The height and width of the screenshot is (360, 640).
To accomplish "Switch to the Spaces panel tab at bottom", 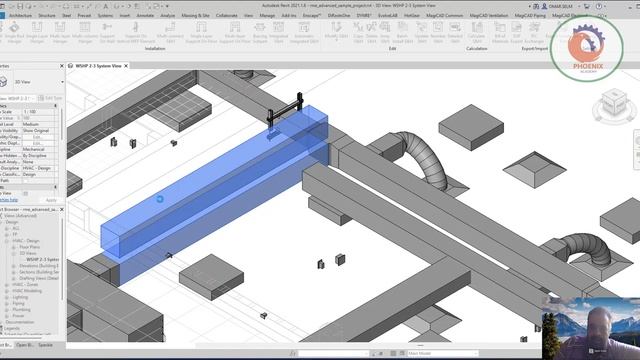I will 45,345.
